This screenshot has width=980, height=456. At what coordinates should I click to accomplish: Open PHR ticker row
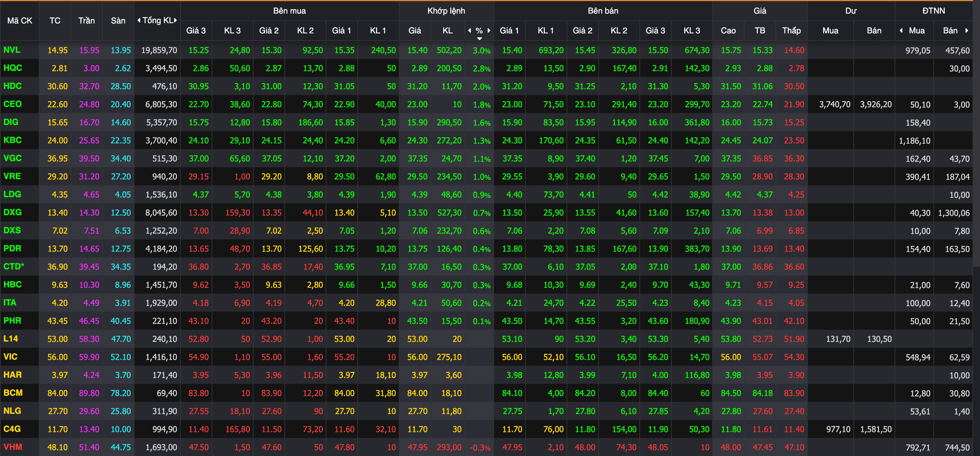12,320
